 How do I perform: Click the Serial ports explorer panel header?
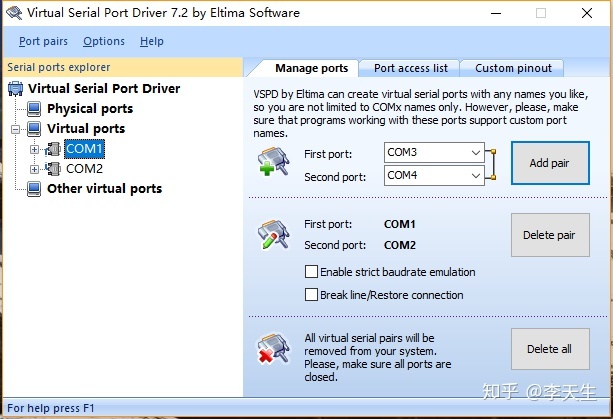point(123,67)
